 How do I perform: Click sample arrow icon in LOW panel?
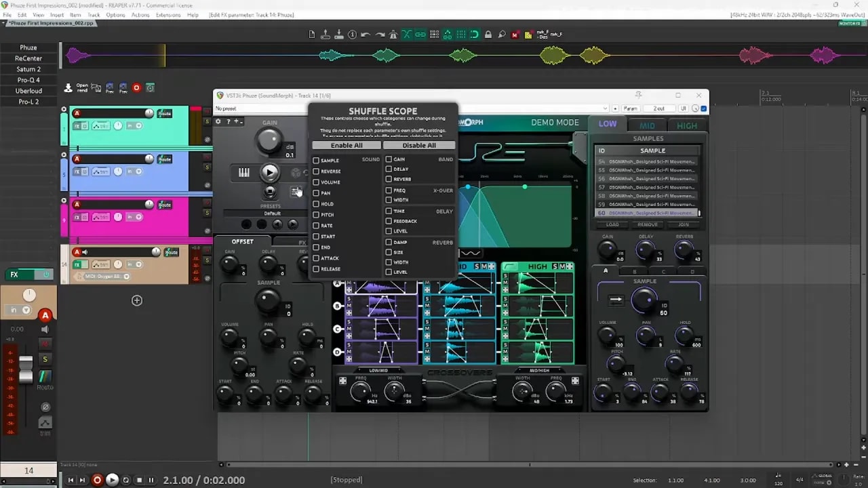[x=616, y=299]
